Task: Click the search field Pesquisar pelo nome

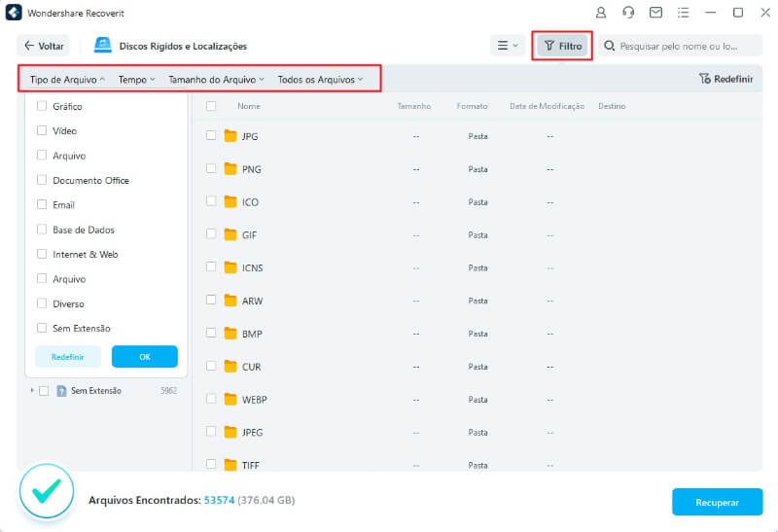Action: pos(680,46)
